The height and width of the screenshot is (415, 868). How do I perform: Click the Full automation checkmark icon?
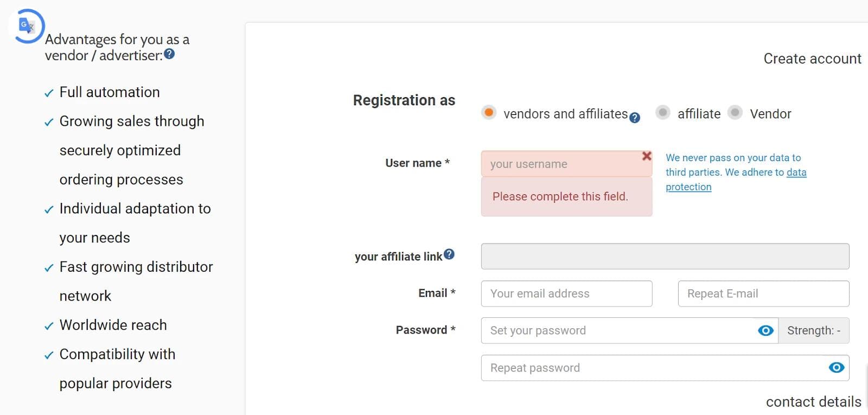click(x=49, y=93)
